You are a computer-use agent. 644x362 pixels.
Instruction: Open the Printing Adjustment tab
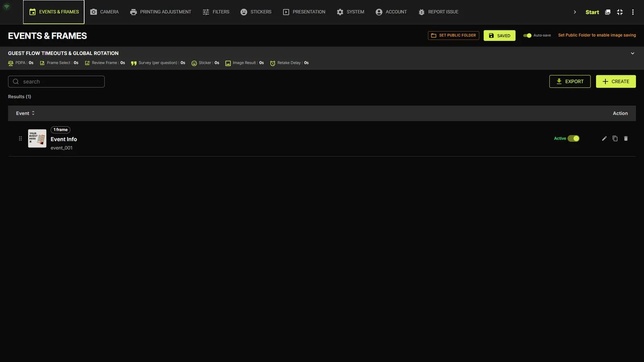click(161, 12)
